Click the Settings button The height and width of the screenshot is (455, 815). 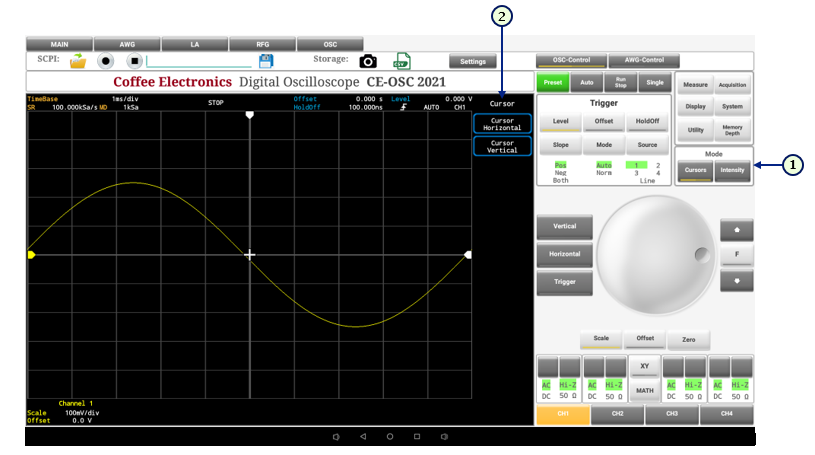pos(473,62)
